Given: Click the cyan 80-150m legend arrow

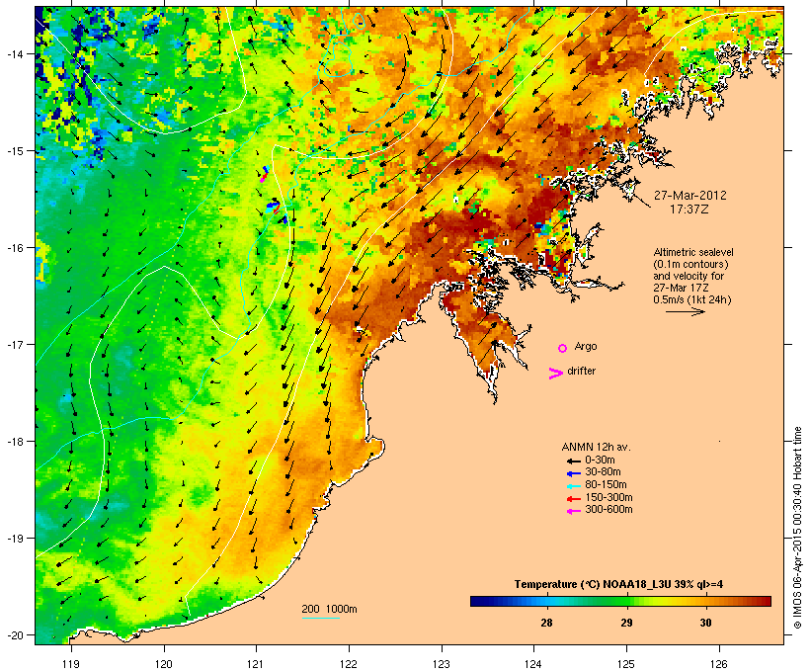Looking at the screenshot, I should [574, 486].
